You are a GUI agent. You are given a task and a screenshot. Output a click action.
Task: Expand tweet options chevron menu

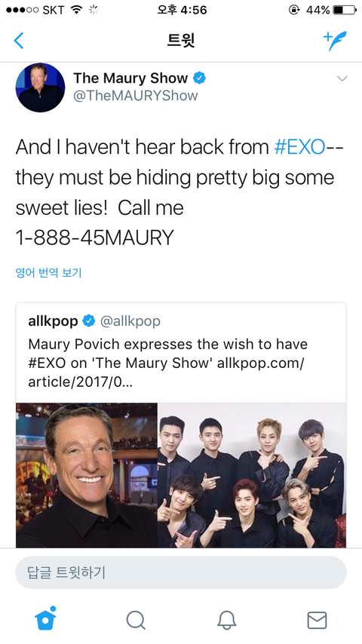[x=342, y=78]
